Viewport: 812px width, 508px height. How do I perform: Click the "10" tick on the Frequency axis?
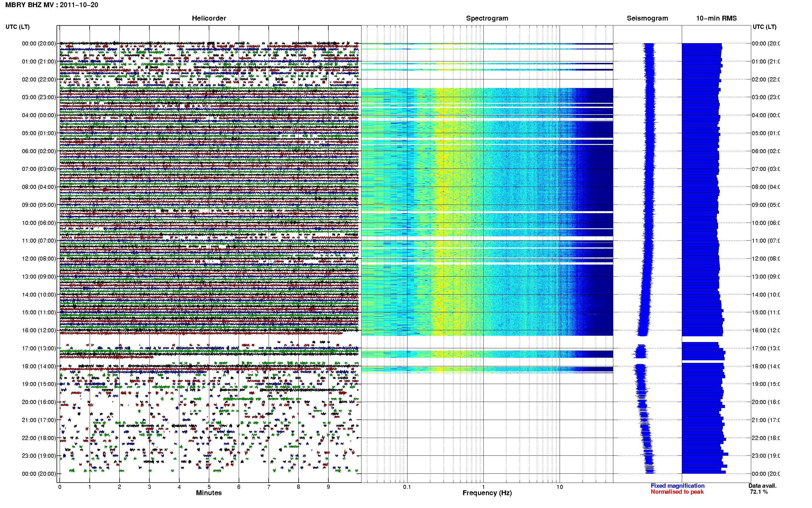[560, 487]
